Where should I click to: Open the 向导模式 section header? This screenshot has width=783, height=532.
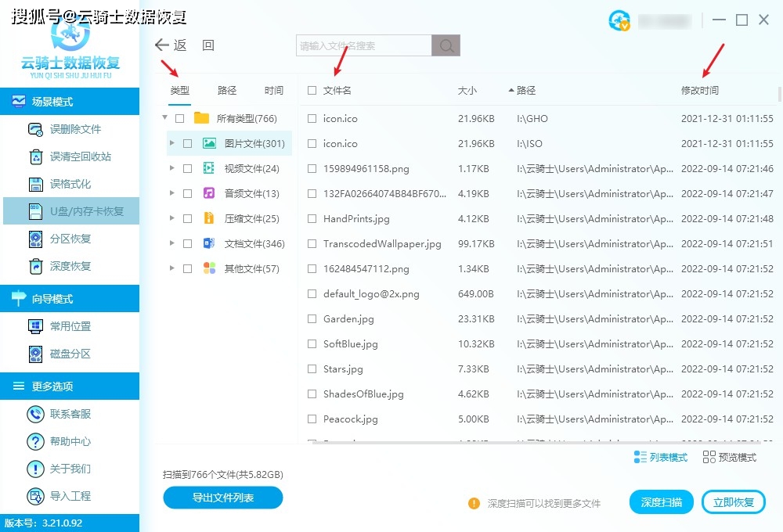[x=70, y=298]
